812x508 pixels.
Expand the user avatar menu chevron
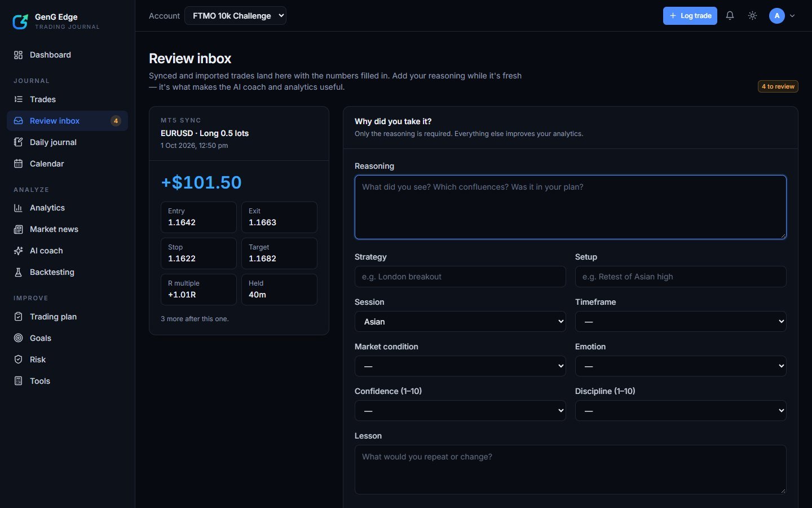click(792, 16)
